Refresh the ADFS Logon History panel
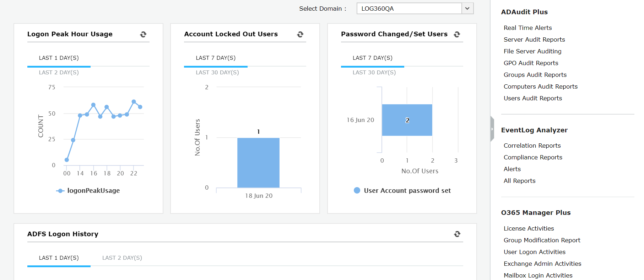 pyautogui.click(x=457, y=234)
